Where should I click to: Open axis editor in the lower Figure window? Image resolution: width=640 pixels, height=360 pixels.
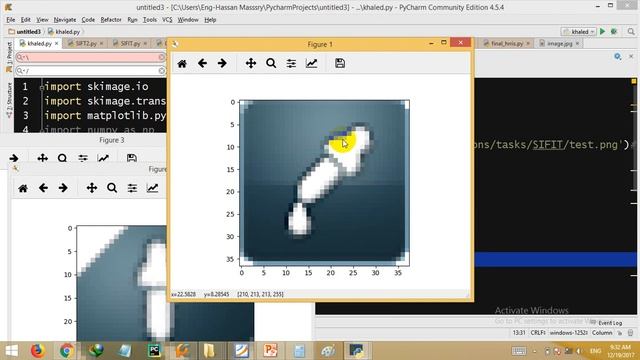152,188
